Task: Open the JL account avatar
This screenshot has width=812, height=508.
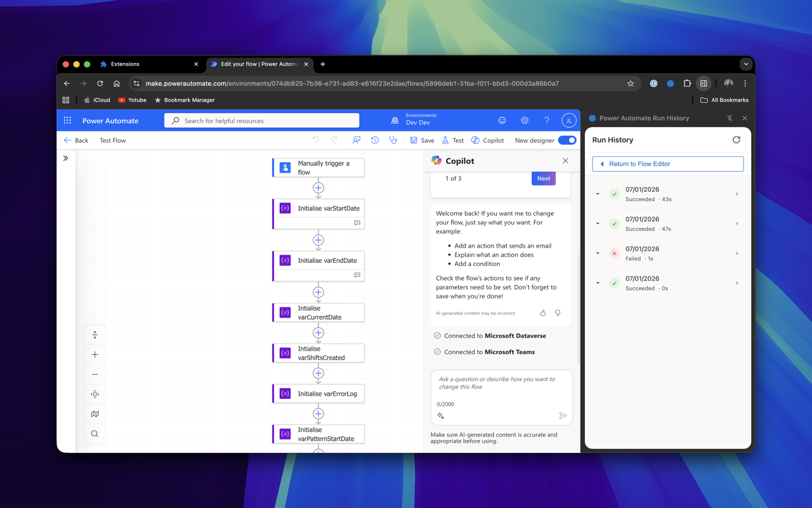Action: [568, 121]
